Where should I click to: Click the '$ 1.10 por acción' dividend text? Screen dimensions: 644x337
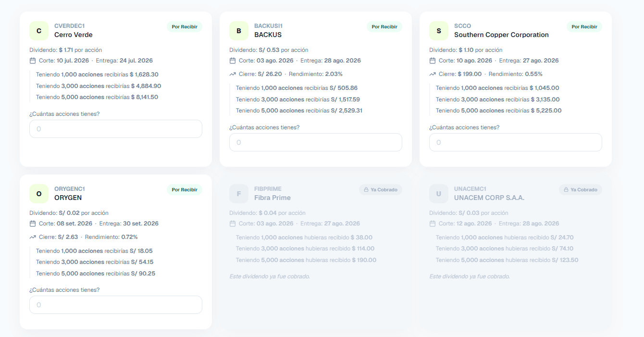[481, 50]
